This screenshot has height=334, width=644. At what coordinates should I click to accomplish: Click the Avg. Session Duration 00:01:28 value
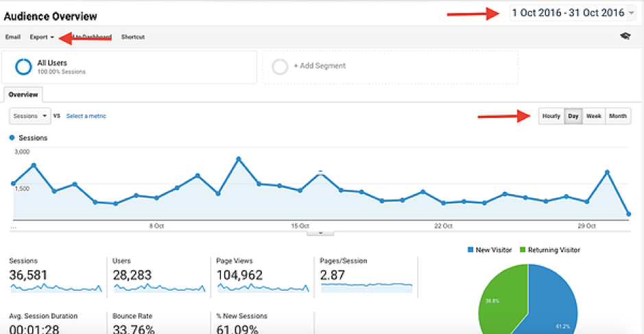click(34, 329)
